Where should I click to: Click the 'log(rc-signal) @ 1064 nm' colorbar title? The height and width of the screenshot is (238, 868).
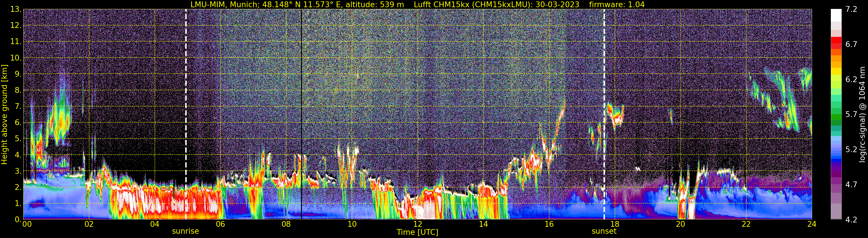click(862, 115)
